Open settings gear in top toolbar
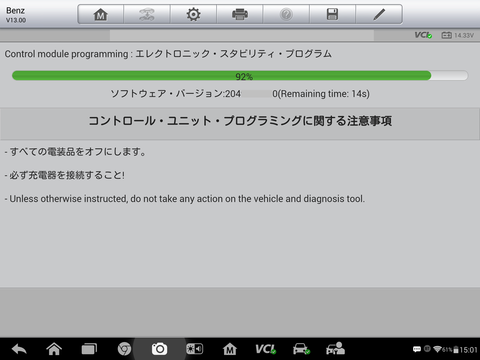Screen dimensions: 480x360 [x=193, y=14]
